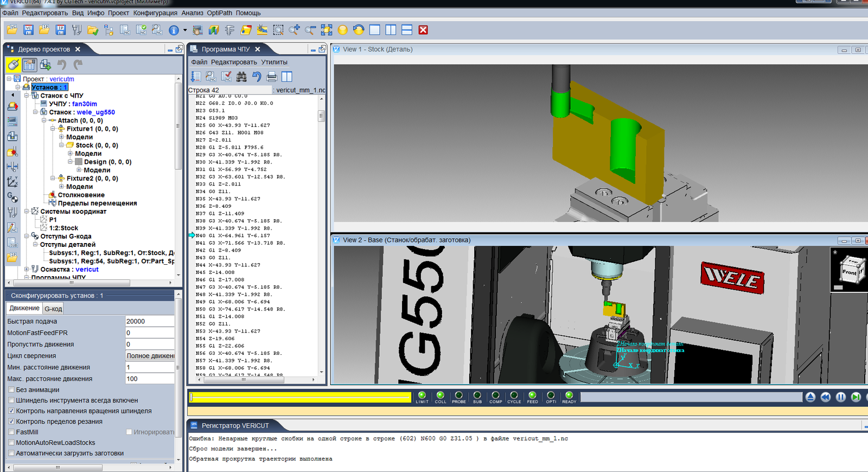
Task: Click collision sidebar icon with red star
Action: [12, 151]
